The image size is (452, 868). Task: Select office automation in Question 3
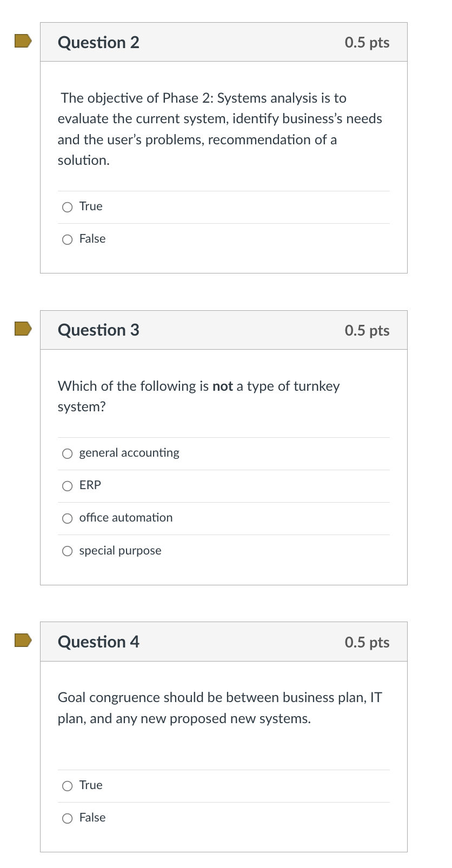(67, 518)
